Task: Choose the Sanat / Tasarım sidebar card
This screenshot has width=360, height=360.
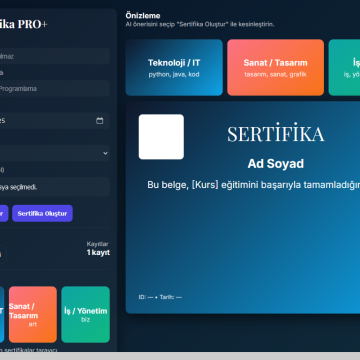Action: [33, 314]
